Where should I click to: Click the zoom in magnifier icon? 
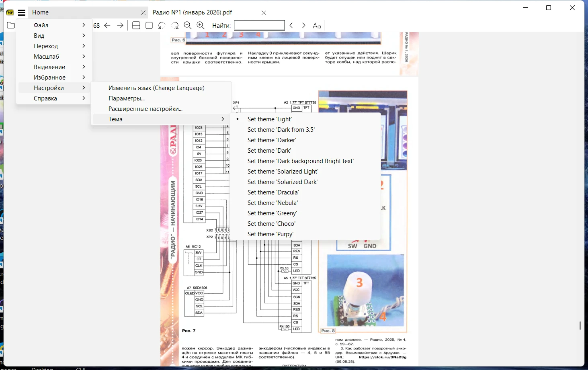click(x=200, y=25)
